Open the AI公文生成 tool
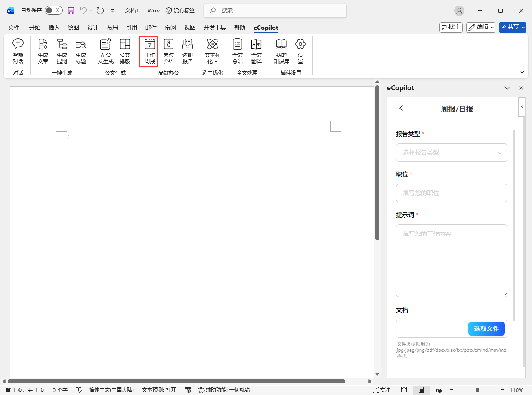 click(x=105, y=51)
